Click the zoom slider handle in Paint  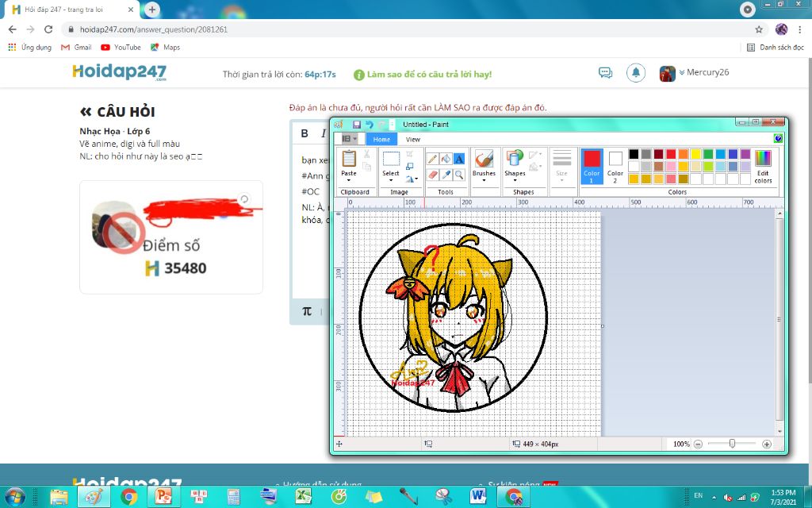(732, 444)
